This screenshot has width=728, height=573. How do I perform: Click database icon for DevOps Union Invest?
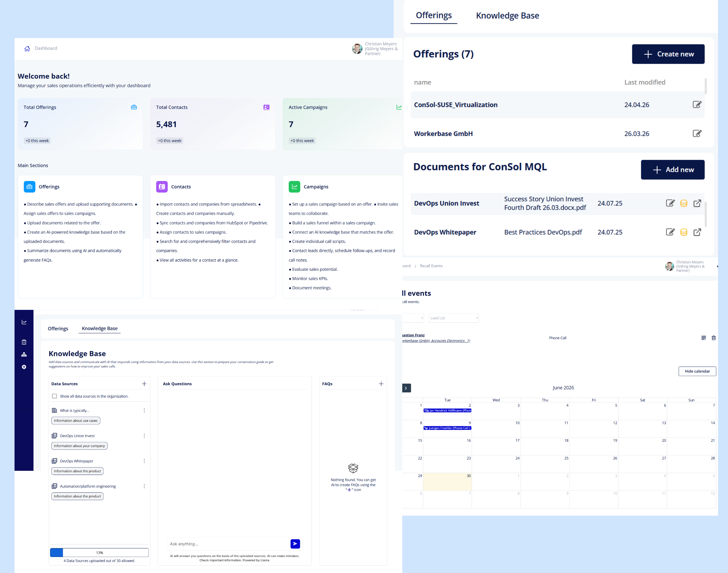pyautogui.click(x=684, y=203)
